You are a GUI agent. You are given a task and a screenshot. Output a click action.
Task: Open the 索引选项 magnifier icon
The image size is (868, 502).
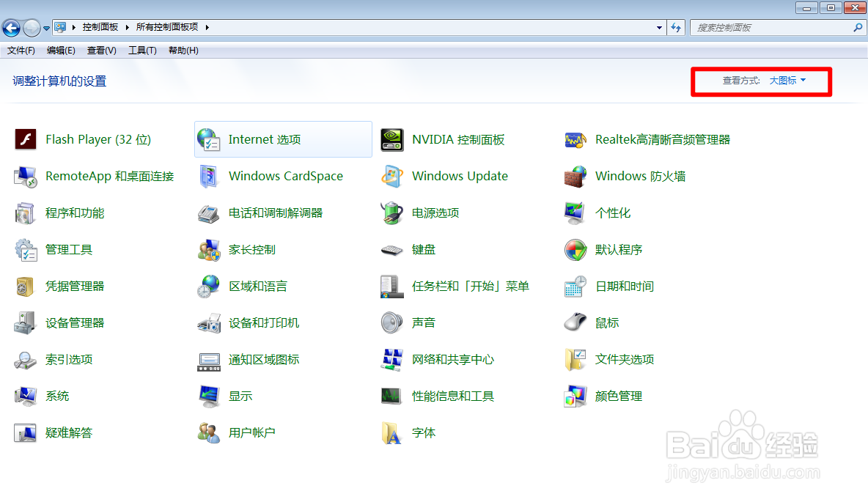tap(26, 359)
